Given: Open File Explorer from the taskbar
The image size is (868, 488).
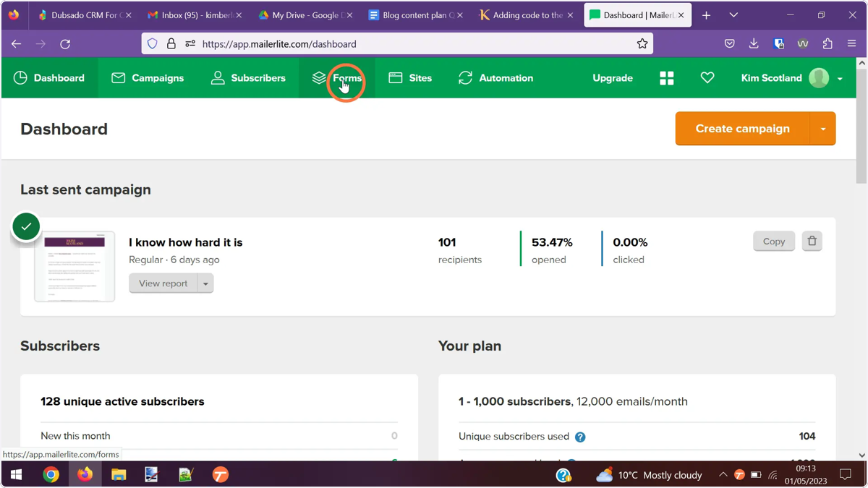Looking at the screenshot, I should pos(119,475).
